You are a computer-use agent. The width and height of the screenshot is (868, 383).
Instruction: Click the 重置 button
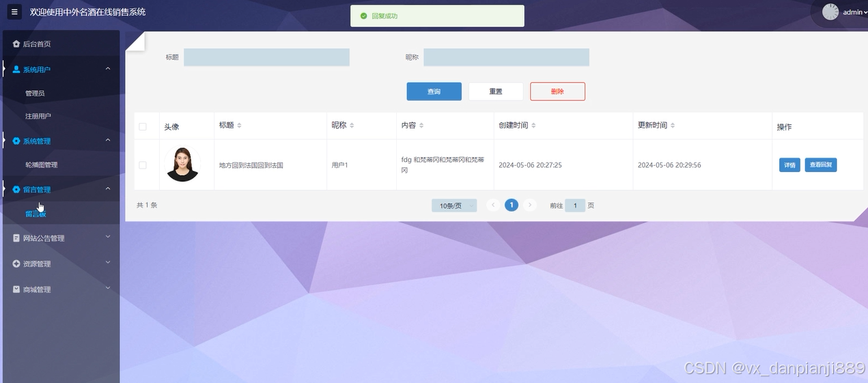pos(496,91)
